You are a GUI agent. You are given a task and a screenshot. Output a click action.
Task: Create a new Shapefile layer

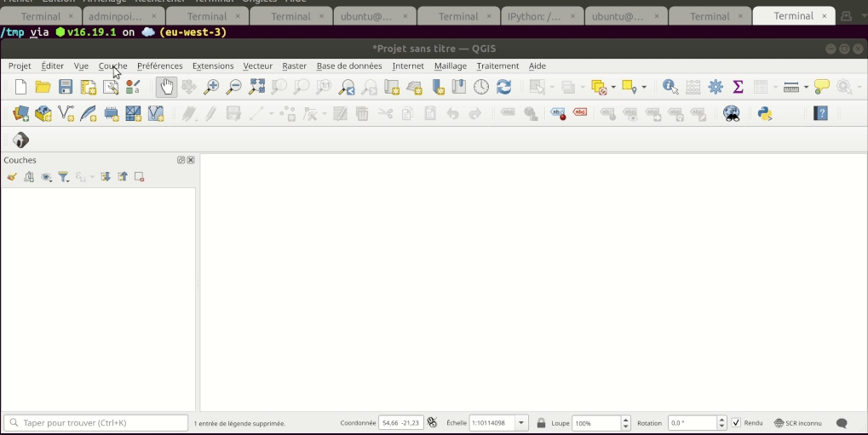pyautogui.click(x=66, y=113)
